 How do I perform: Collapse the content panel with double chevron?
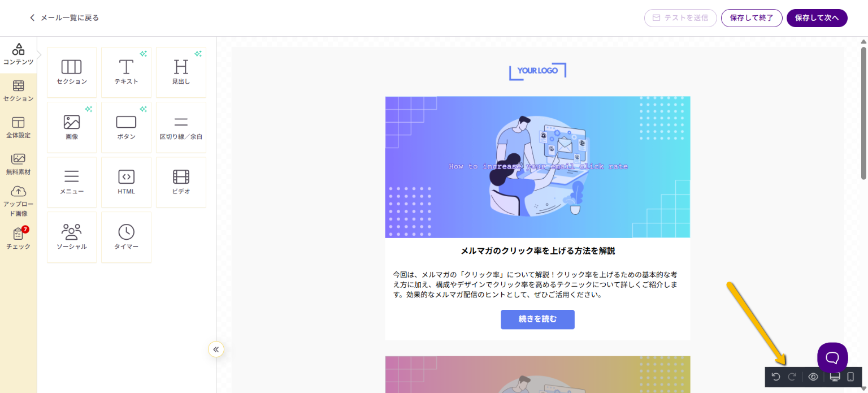(216, 349)
